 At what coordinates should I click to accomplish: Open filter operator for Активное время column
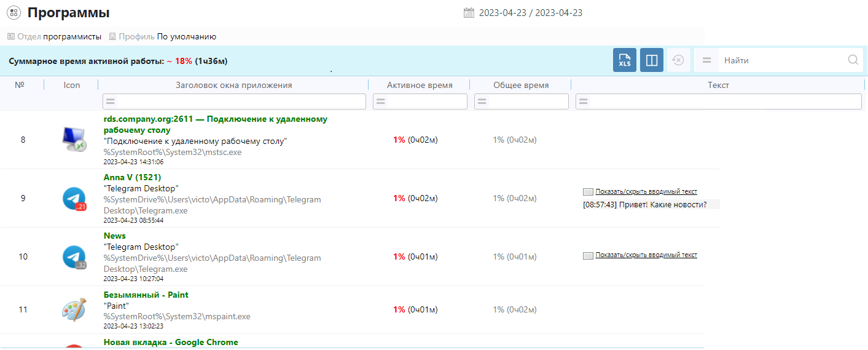380,101
